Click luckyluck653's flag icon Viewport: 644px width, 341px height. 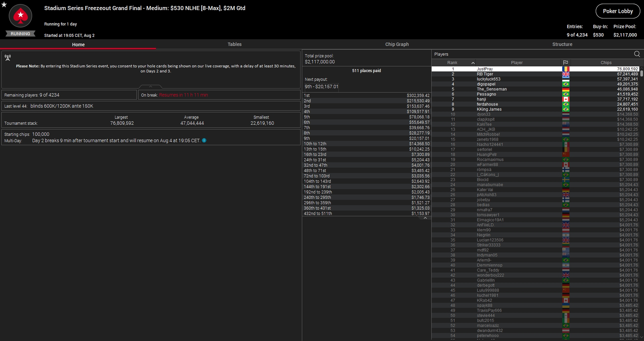point(566,79)
